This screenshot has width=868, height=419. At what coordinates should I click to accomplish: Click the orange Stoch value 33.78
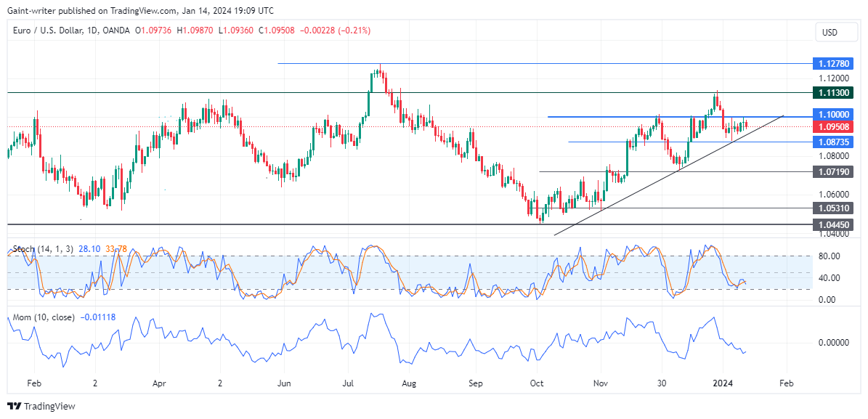tap(116, 249)
